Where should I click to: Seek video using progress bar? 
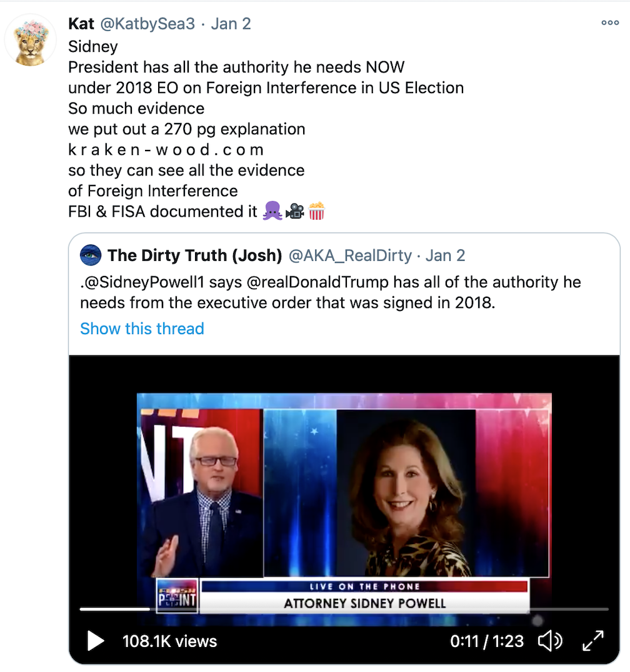coord(344,609)
